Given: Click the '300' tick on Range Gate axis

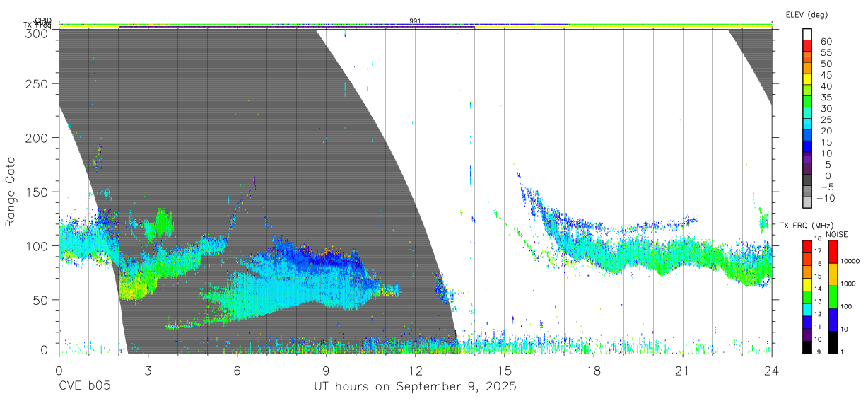Looking at the screenshot, I should [37, 33].
